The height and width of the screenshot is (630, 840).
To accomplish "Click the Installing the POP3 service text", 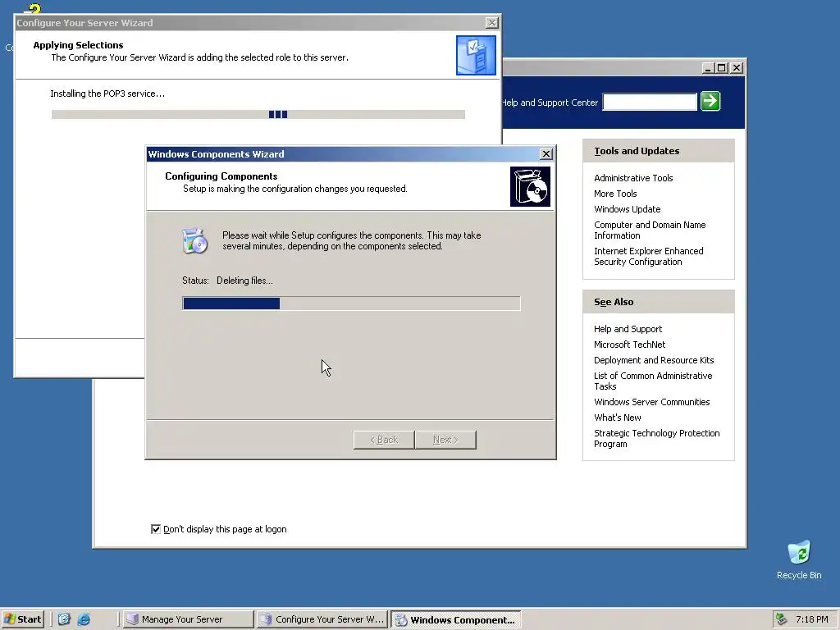I will click(x=107, y=94).
